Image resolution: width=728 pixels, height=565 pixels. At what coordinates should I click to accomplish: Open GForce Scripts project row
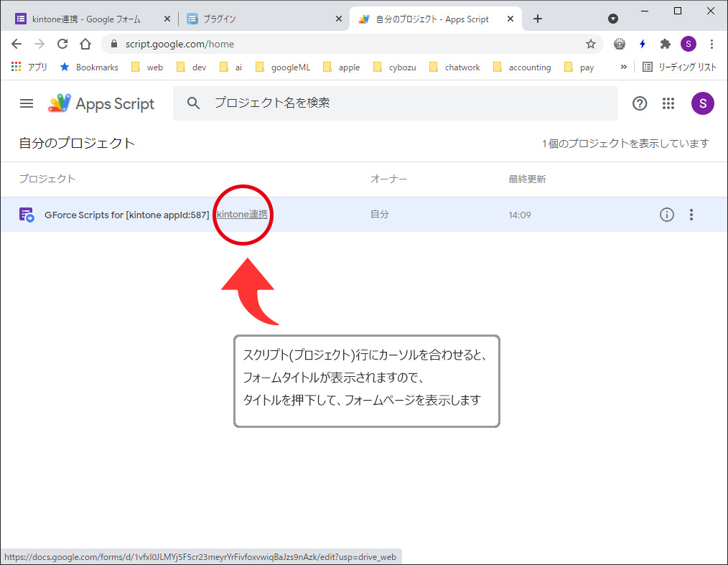126,215
